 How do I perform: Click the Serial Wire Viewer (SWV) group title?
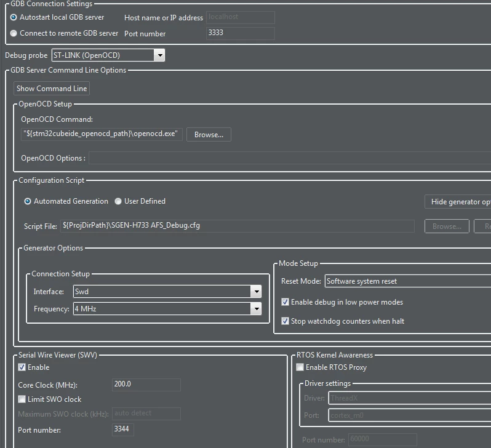coord(58,355)
